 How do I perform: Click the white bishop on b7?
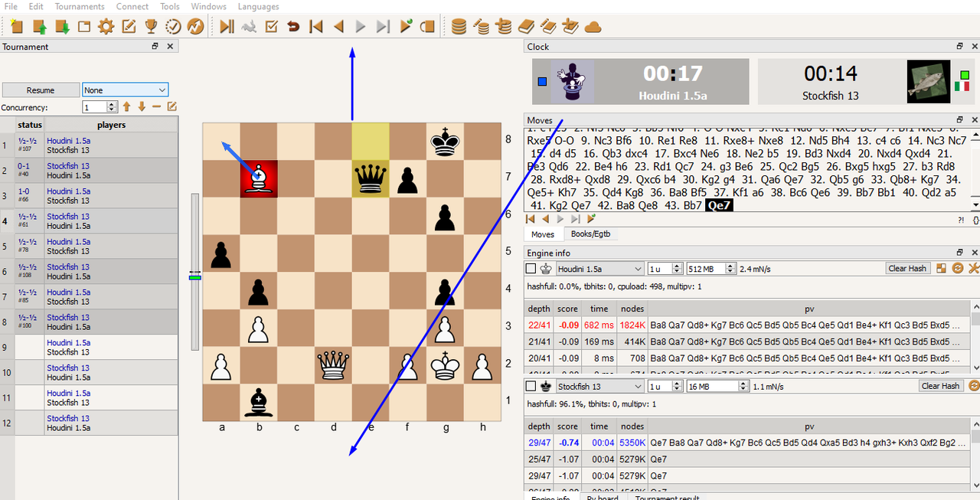tap(259, 178)
